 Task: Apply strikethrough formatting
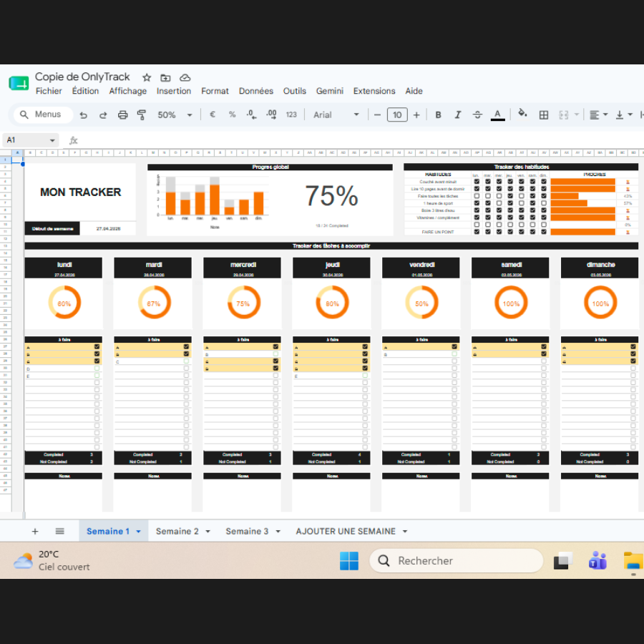pos(477,115)
